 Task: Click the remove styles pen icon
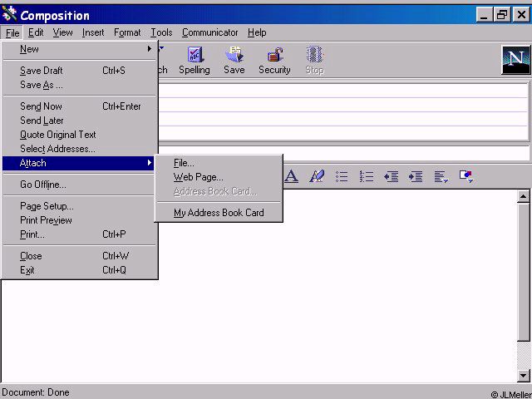[x=317, y=176]
